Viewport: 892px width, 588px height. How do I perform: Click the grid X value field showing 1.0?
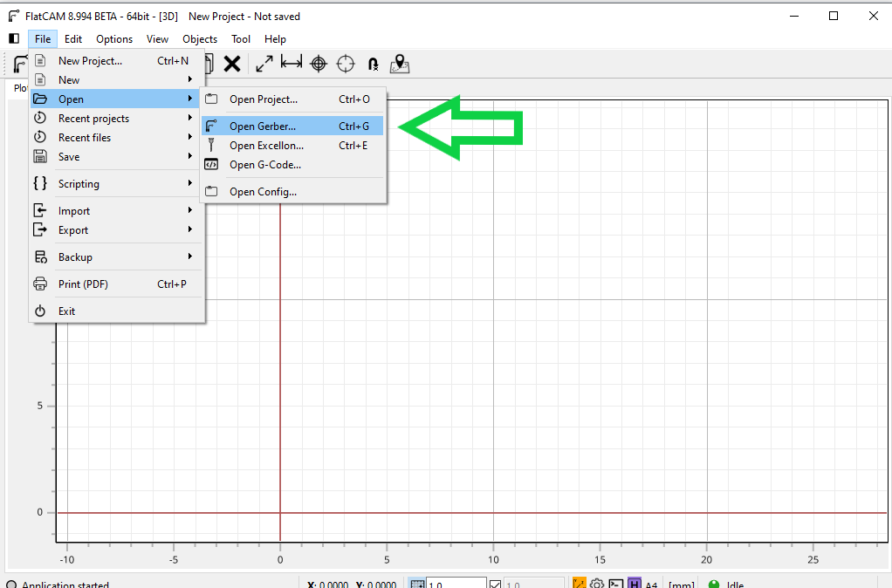[x=456, y=584]
